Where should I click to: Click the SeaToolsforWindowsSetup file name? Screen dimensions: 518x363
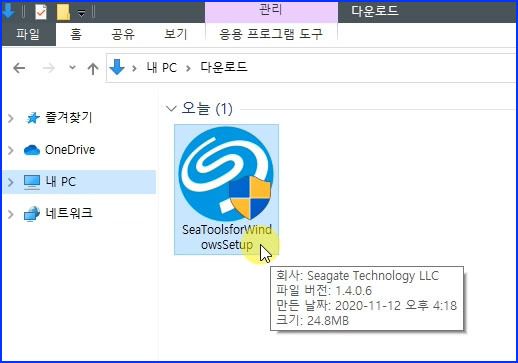(x=227, y=237)
